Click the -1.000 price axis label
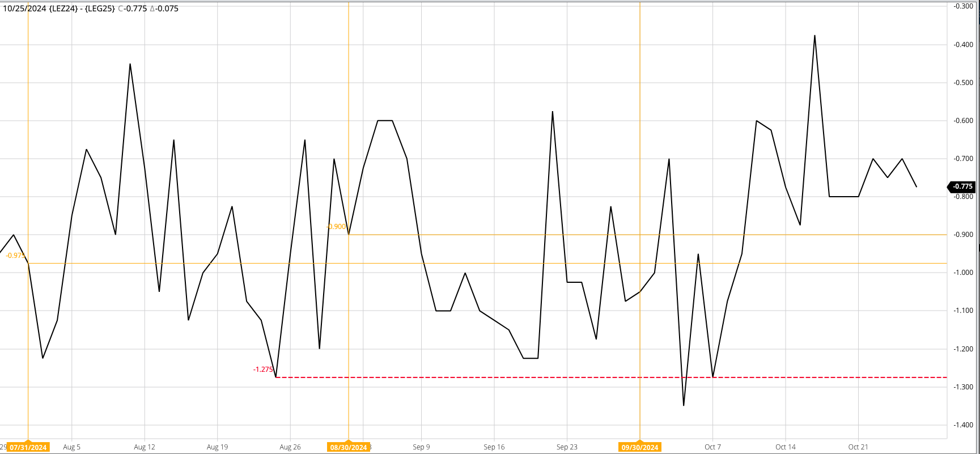Screen dimensions: 980x454 963,273
